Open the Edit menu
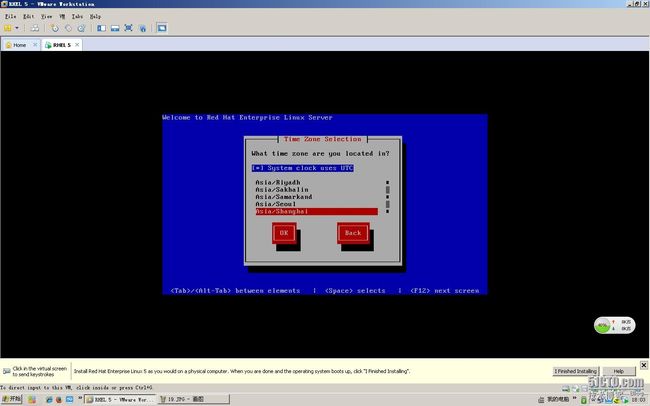Image resolution: width=650 pixels, height=406 pixels. coord(29,17)
